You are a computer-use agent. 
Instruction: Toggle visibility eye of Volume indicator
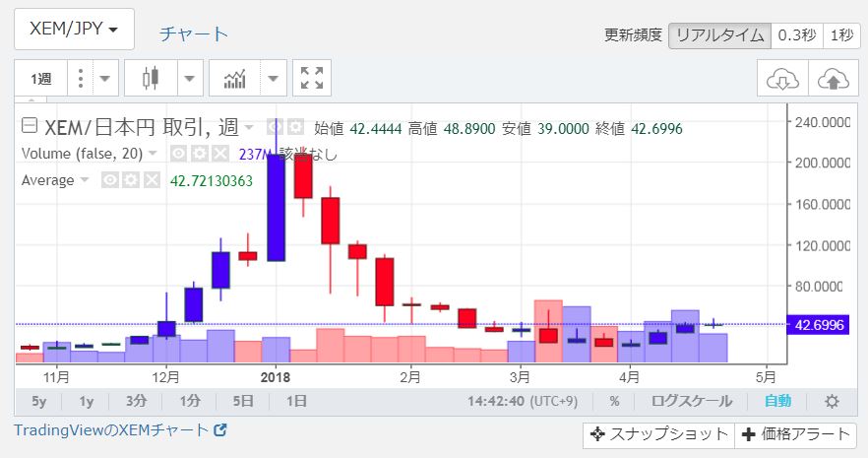(178, 154)
